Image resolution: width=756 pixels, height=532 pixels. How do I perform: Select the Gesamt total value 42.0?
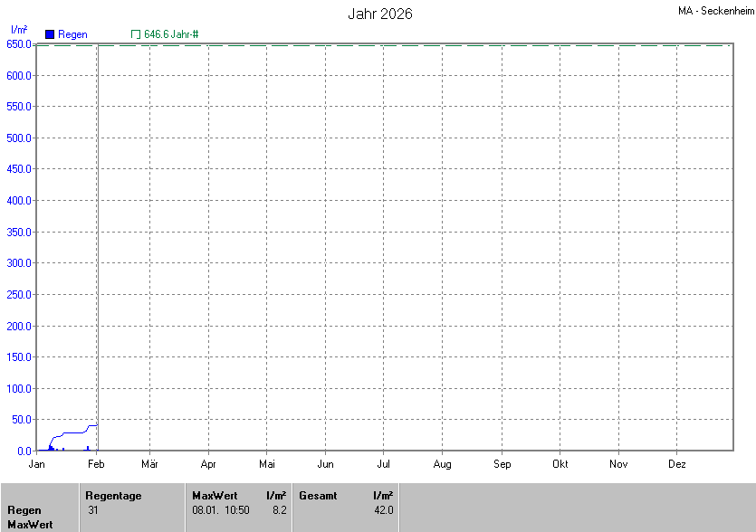pos(384,510)
